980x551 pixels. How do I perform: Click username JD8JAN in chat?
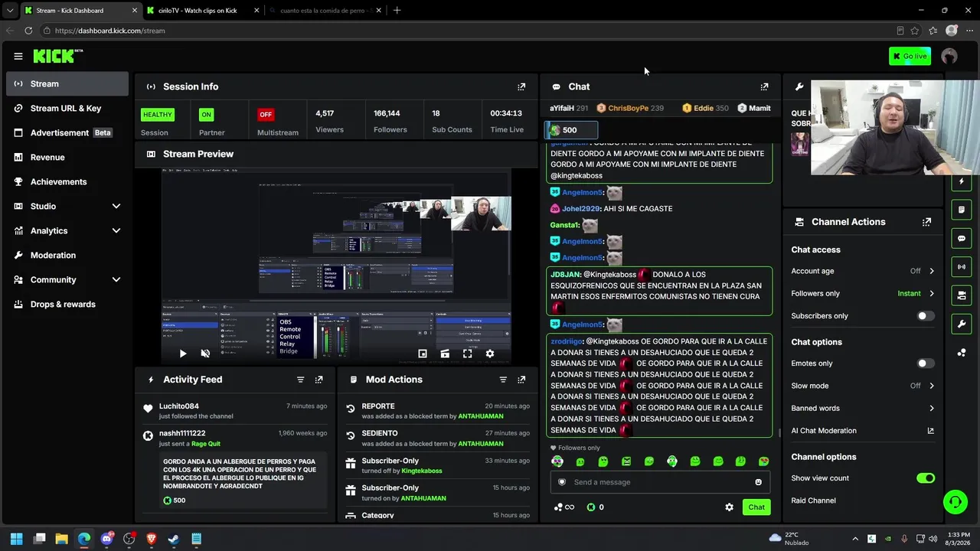(x=566, y=275)
